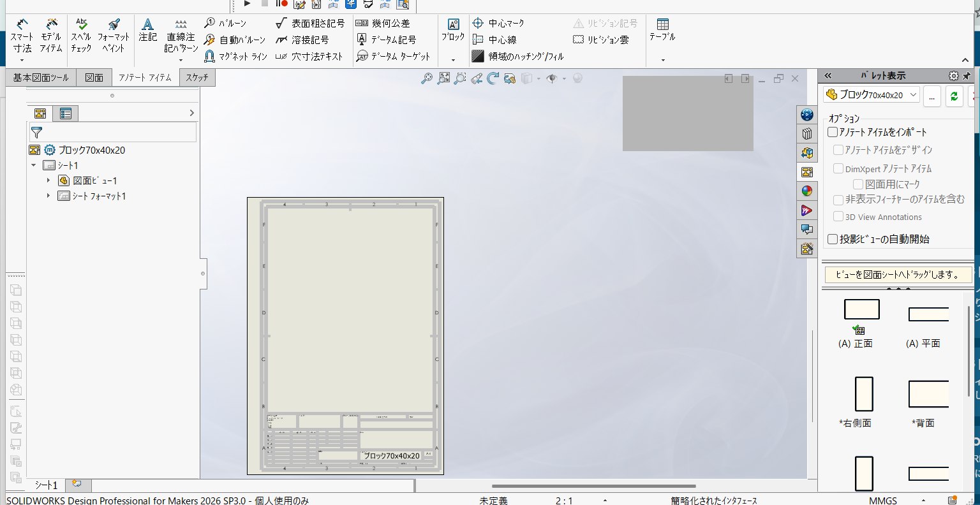Toggle アノテートアイテムをデザイン checkbox
Image resolution: width=980 pixels, height=505 pixels.
[x=838, y=150]
